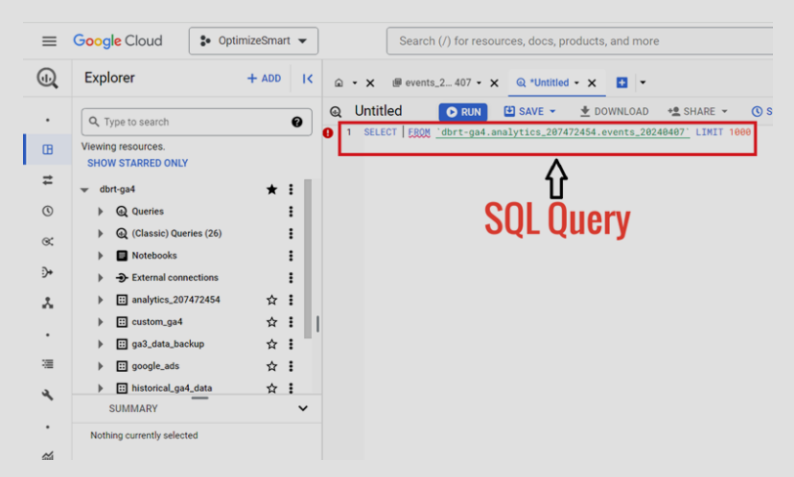Click the DOWNLOAD button
This screenshot has height=477, width=794.
click(x=614, y=111)
